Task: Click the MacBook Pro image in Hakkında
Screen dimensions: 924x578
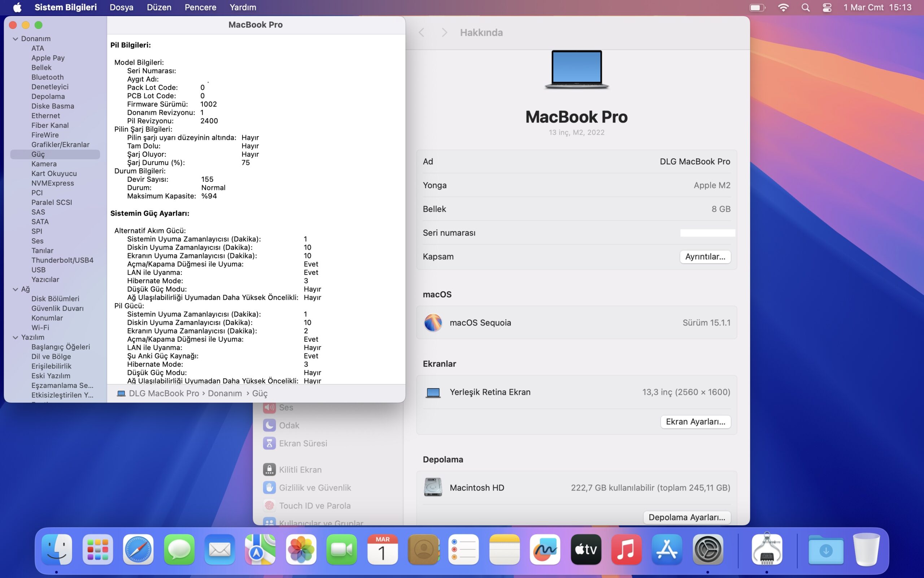Action: coord(576,70)
